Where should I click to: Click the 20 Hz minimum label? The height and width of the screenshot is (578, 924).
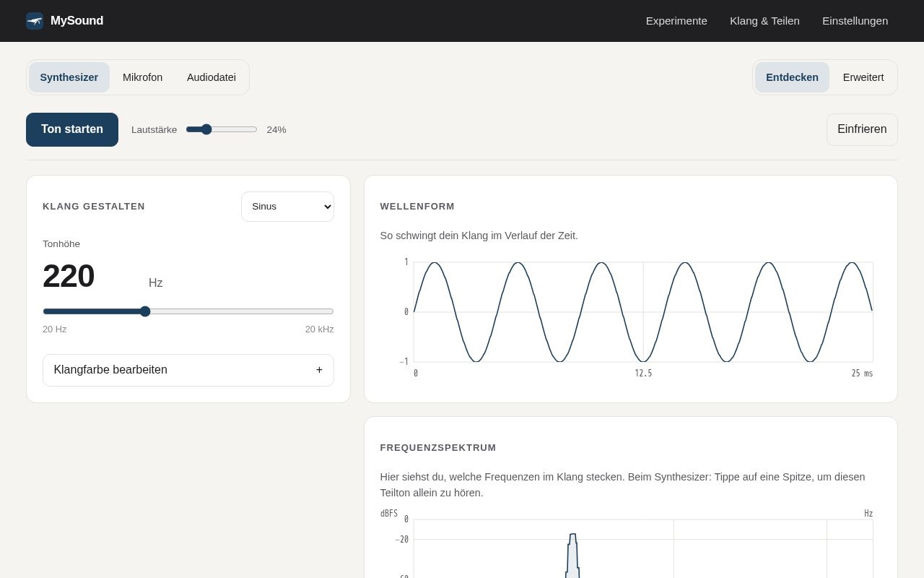point(55,329)
